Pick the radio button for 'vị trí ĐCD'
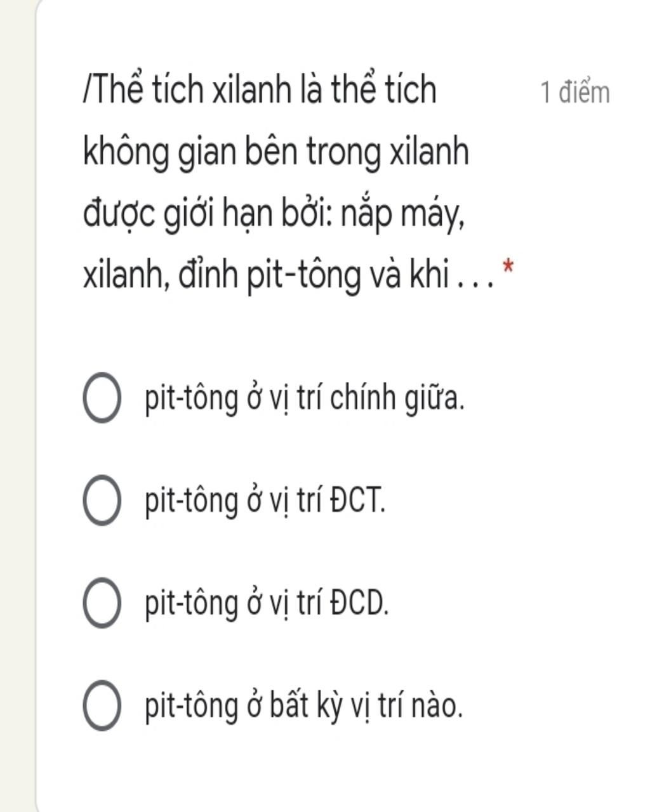The height and width of the screenshot is (812, 650). (102, 603)
